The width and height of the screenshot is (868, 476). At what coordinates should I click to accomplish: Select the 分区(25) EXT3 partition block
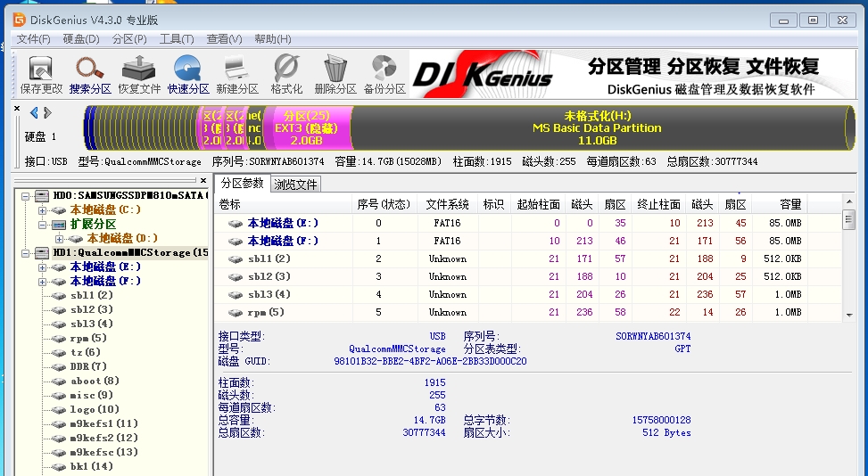306,127
